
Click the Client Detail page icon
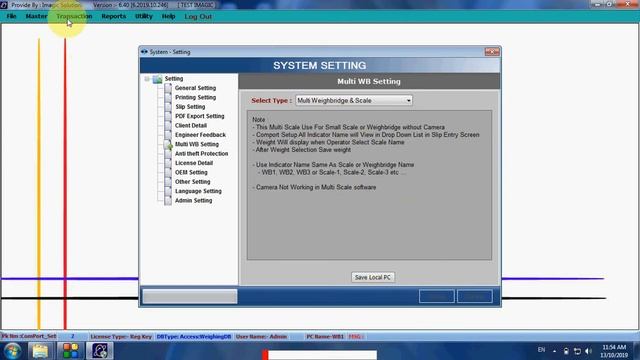point(168,126)
